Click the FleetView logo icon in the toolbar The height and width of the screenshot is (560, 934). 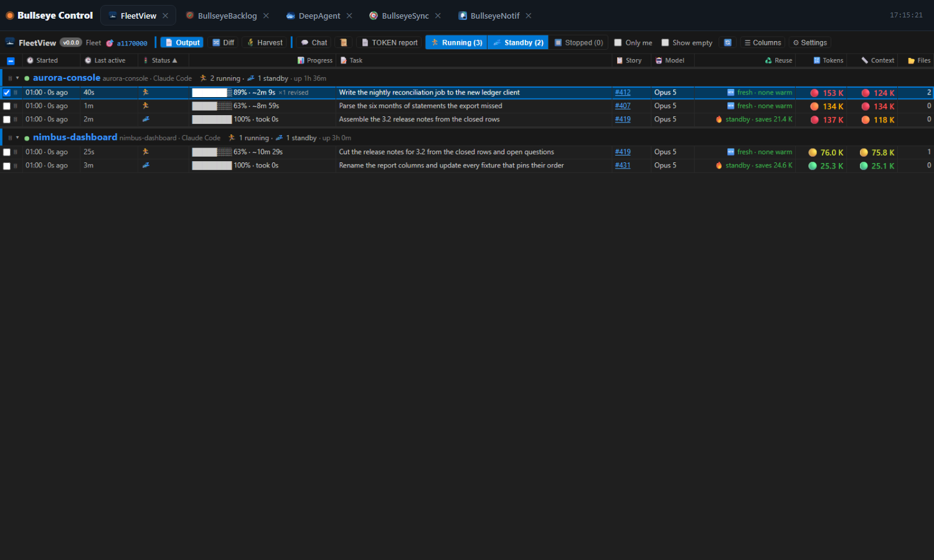10,42
